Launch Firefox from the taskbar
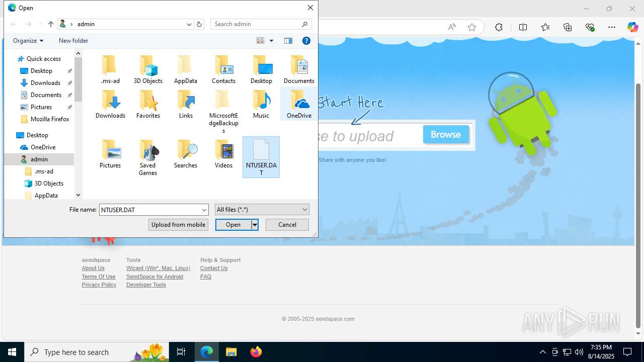 click(256, 352)
